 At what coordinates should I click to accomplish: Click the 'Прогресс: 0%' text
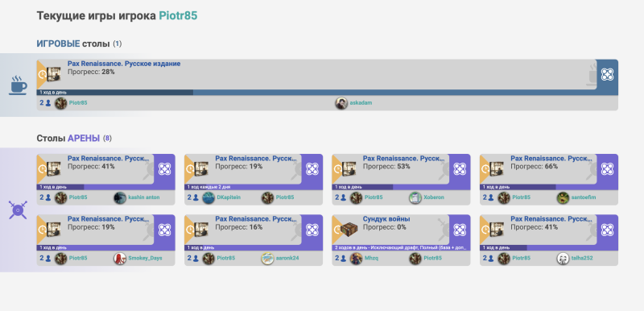tap(385, 227)
